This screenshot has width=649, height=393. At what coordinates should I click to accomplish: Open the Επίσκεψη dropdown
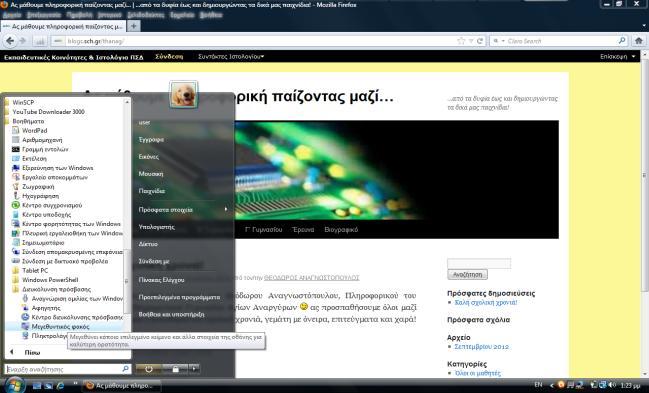618,57
